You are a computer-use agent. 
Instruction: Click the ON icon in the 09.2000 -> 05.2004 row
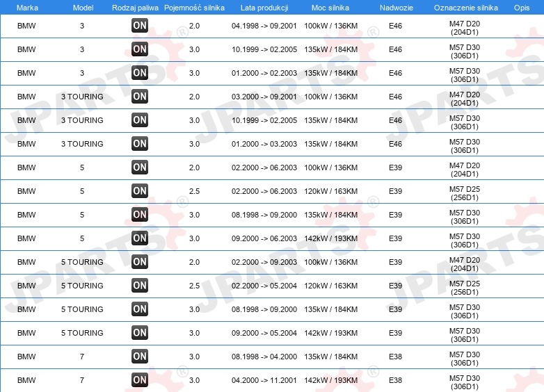[140, 333]
